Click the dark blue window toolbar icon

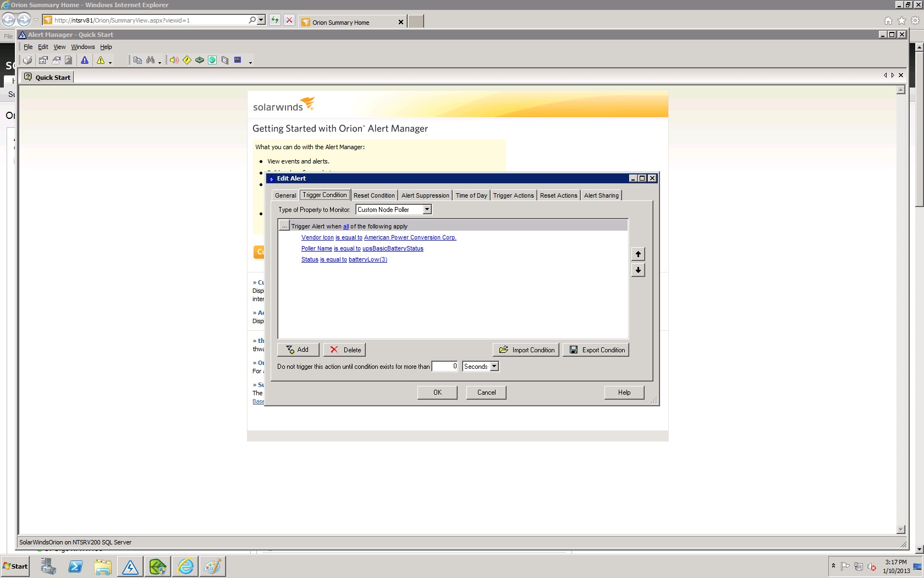[238, 60]
